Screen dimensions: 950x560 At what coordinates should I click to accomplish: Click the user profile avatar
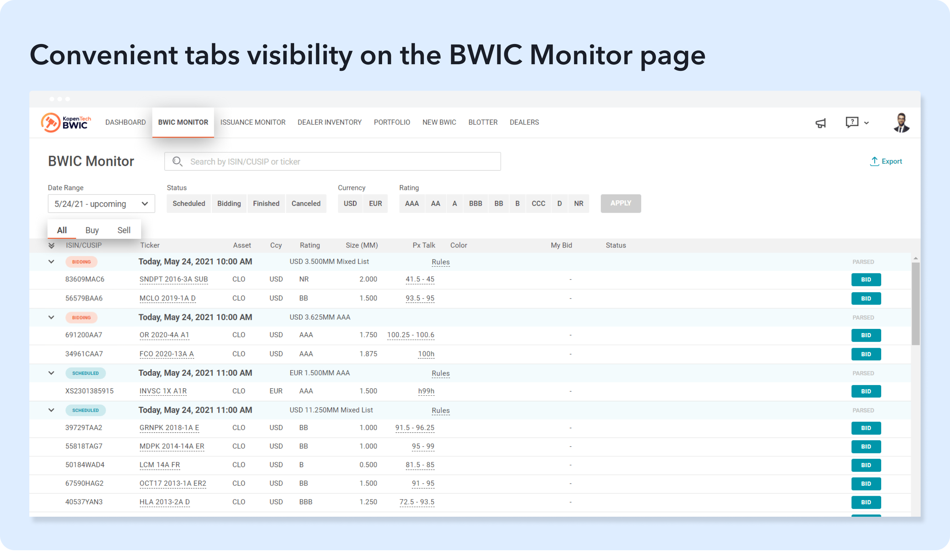901,123
